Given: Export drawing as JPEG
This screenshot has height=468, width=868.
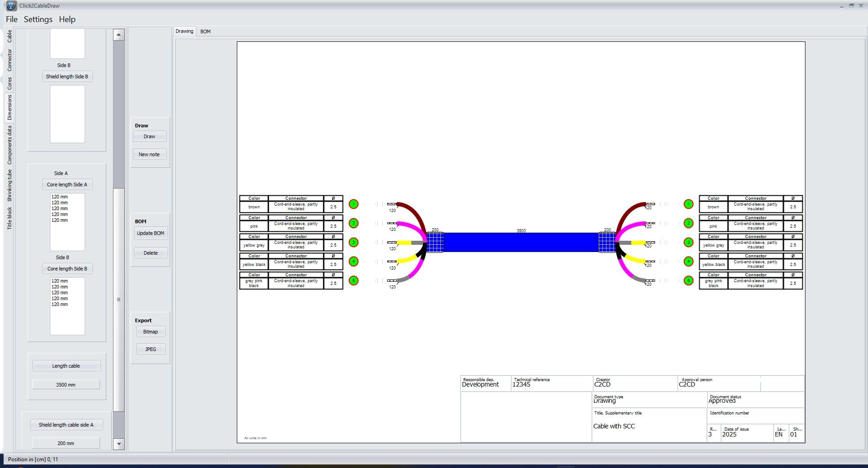Looking at the screenshot, I should [x=150, y=349].
